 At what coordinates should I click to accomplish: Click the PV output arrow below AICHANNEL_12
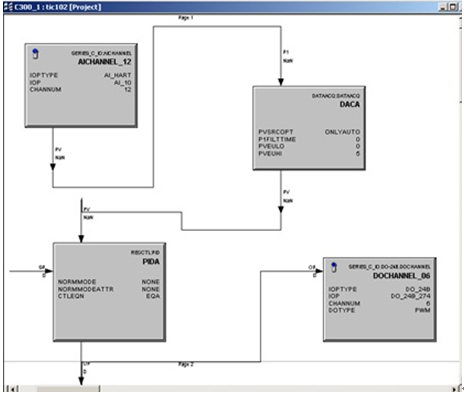53,167
